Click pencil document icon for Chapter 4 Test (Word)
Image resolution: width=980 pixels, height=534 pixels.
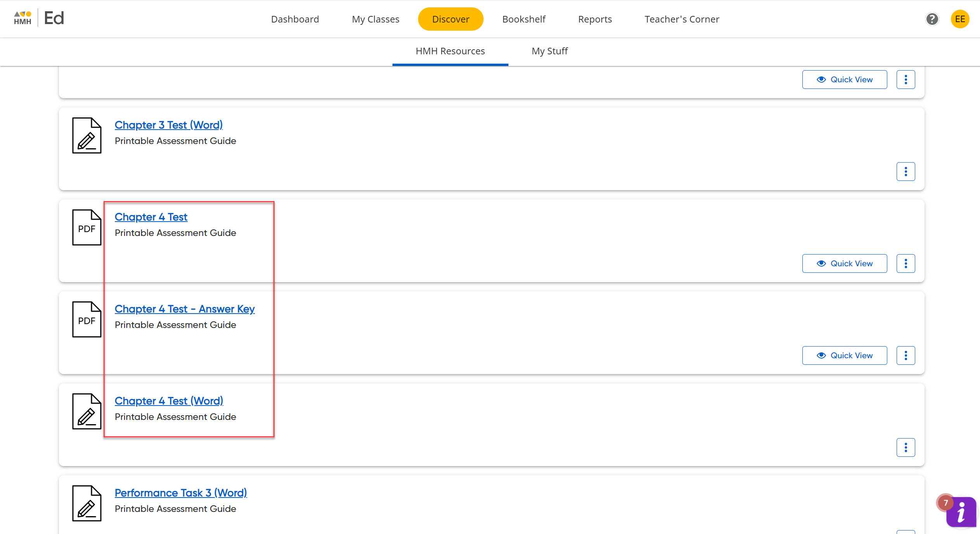pyautogui.click(x=86, y=411)
